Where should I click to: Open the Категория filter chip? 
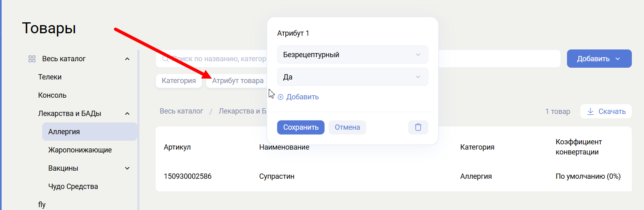tap(179, 81)
